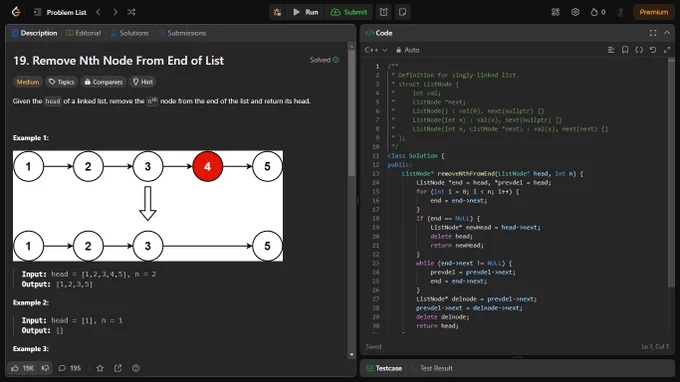Open the C++ language dropdown
680x382 pixels.
pyautogui.click(x=376, y=50)
